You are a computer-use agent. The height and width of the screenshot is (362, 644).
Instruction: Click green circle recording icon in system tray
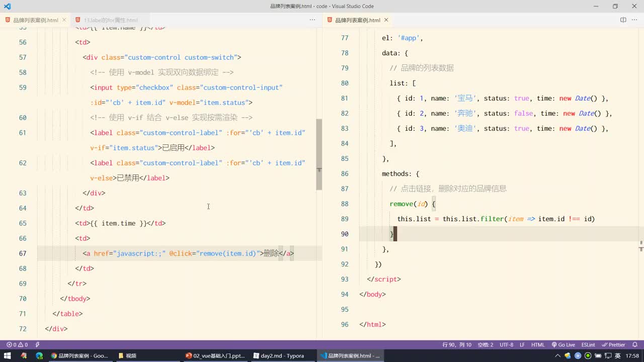pos(588,355)
